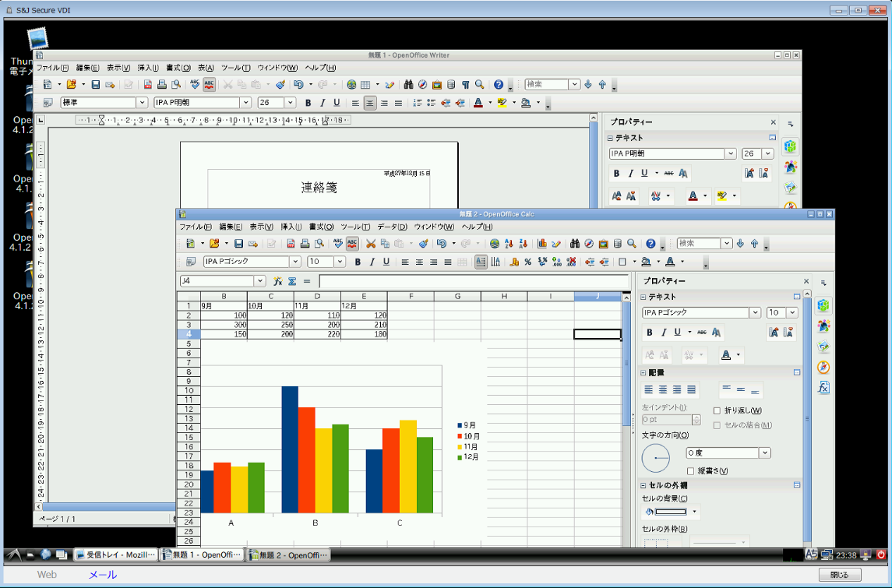The height and width of the screenshot is (588, 892).
Task: Toggle AutoSpellcheck in Calc toolbar
Action: [x=352, y=244]
